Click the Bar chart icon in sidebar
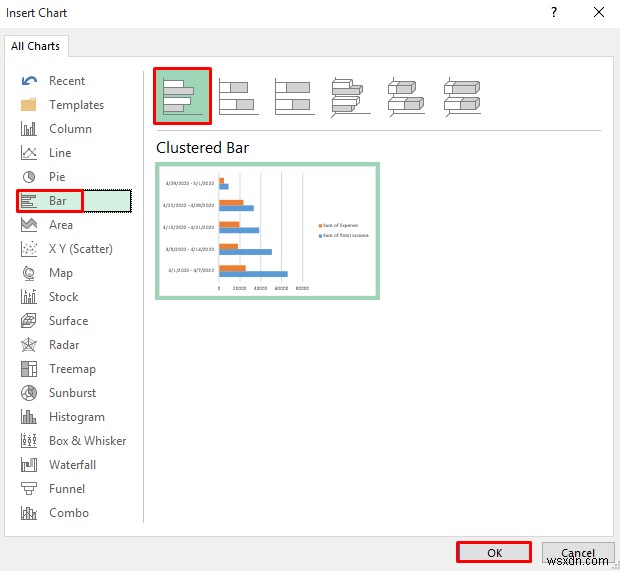Image resolution: width=620 pixels, height=571 pixels. click(x=28, y=201)
